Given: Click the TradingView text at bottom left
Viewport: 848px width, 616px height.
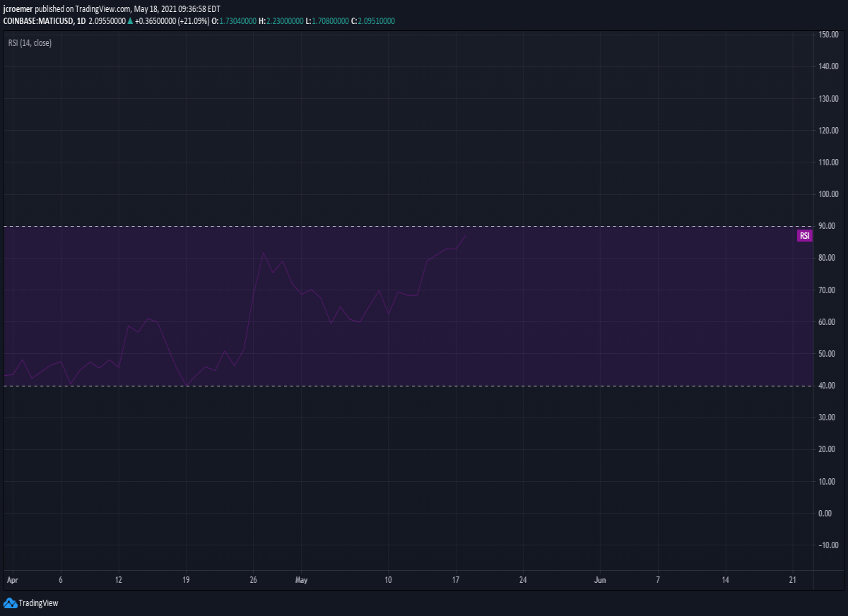Looking at the screenshot, I should pos(38,603).
